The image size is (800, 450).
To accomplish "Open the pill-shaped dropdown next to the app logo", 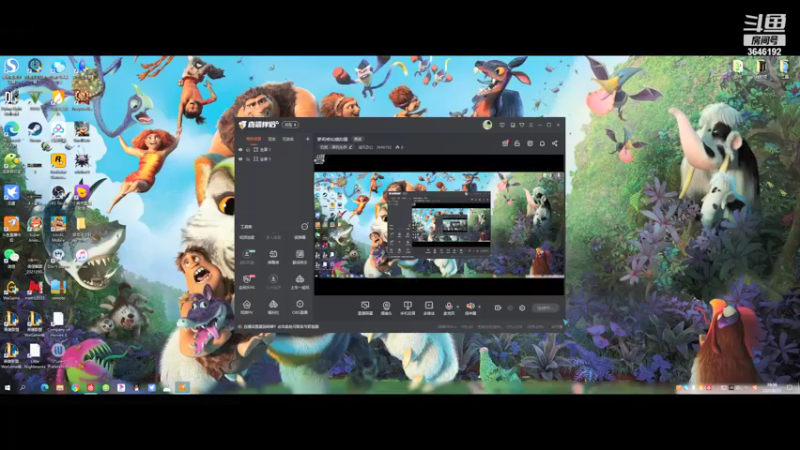I will (x=290, y=124).
